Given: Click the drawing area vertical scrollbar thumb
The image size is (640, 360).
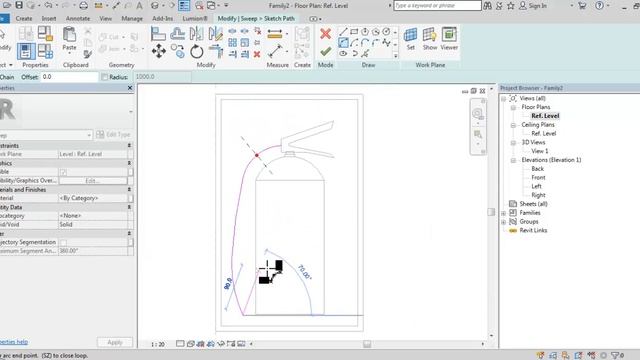Looking at the screenshot, I should pyautogui.click(x=491, y=212).
